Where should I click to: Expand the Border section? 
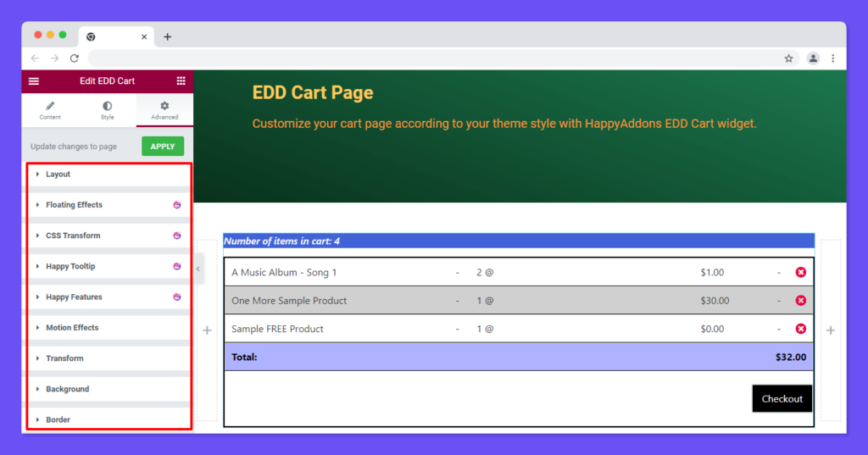(x=108, y=419)
